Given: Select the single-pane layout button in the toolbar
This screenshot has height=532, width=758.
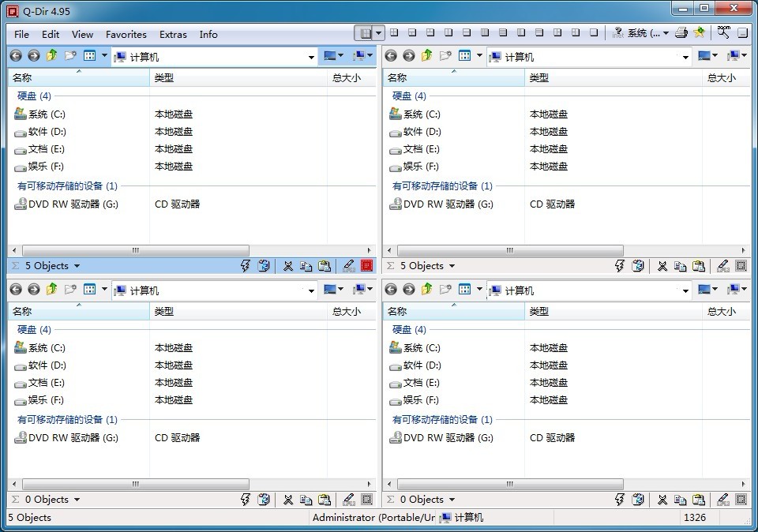Looking at the screenshot, I should (593, 33).
